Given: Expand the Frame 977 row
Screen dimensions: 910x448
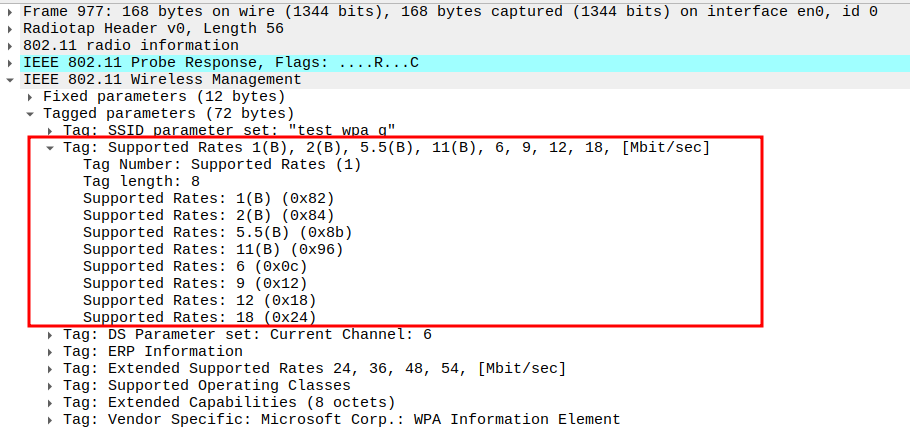Looking at the screenshot, I should pos(9,11).
